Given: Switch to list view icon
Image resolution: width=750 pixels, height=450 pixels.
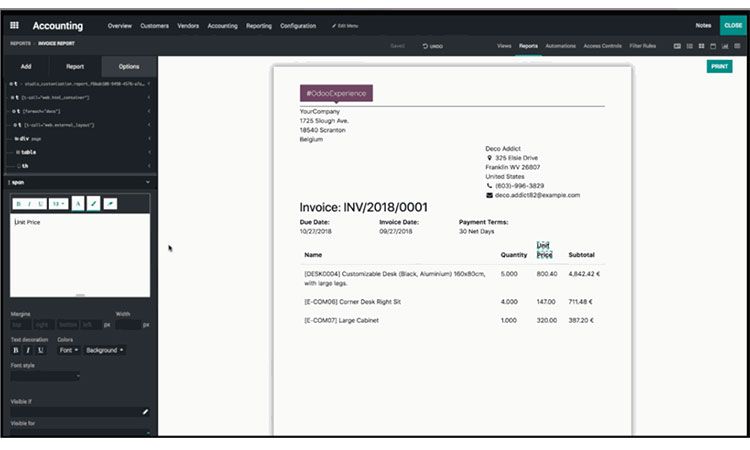Looking at the screenshot, I should point(689,46).
